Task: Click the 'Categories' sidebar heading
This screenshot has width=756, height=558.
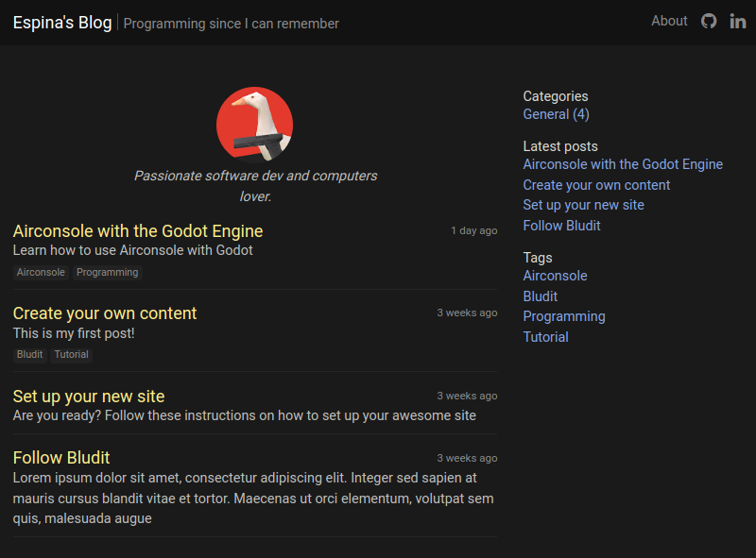Action: (556, 96)
